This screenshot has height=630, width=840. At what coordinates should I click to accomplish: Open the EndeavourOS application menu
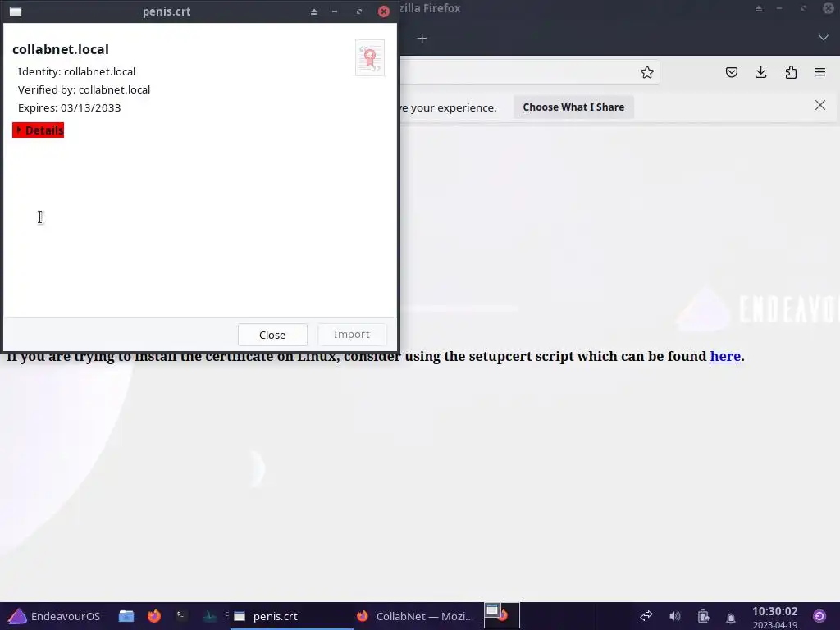53,616
